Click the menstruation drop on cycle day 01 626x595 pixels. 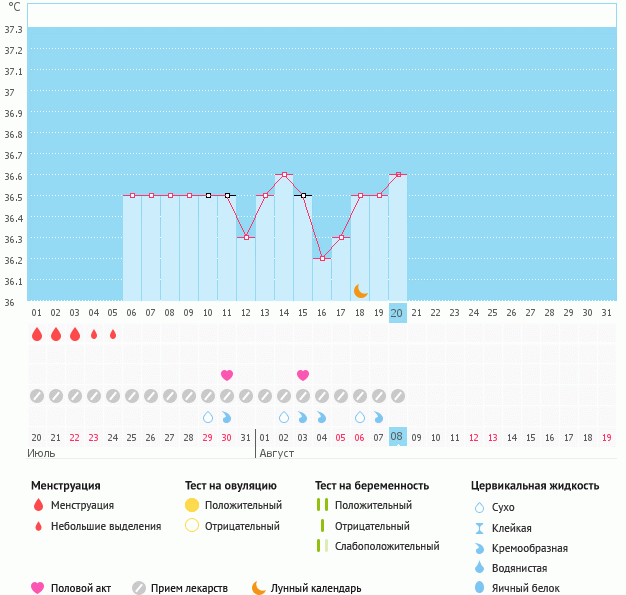37,334
